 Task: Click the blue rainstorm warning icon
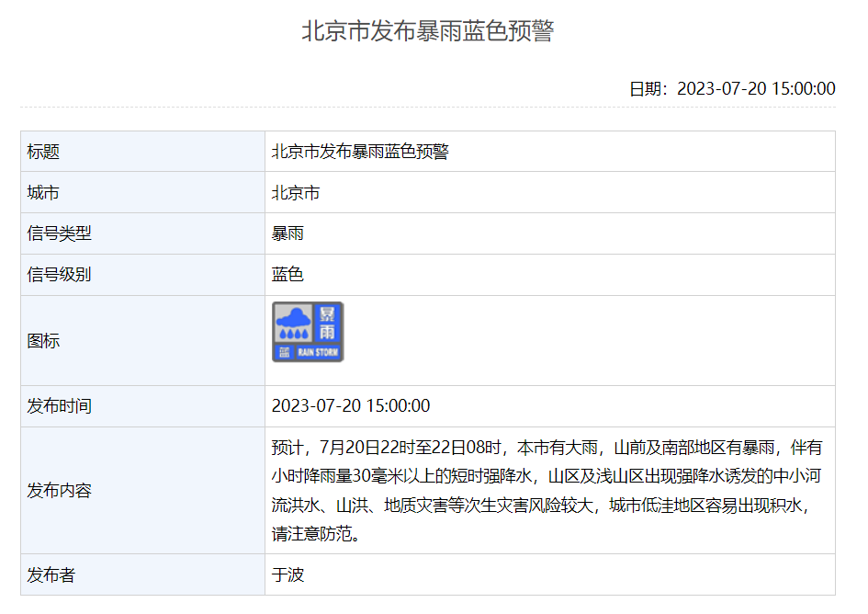pos(308,332)
